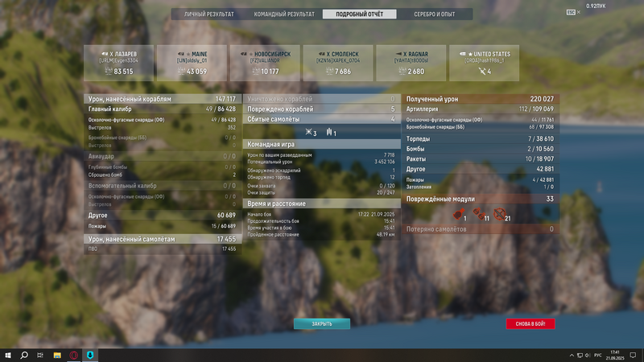Image resolution: width=644 pixels, height=362 pixels.
Task: Open the Windows Start menu
Action: click(x=8, y=355)
